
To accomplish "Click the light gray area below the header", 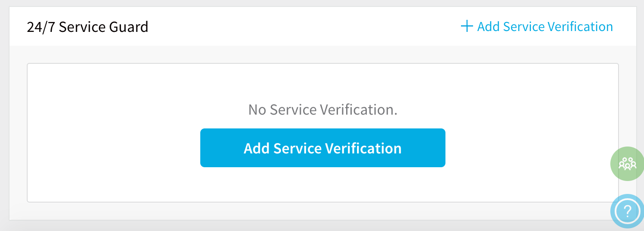I will click(323, 54).
